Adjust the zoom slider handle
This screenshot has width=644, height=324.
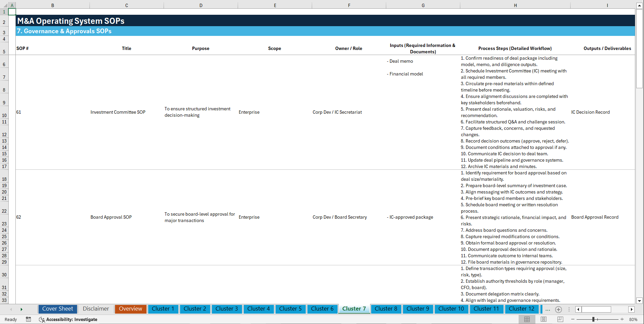[x=593, y=319]
